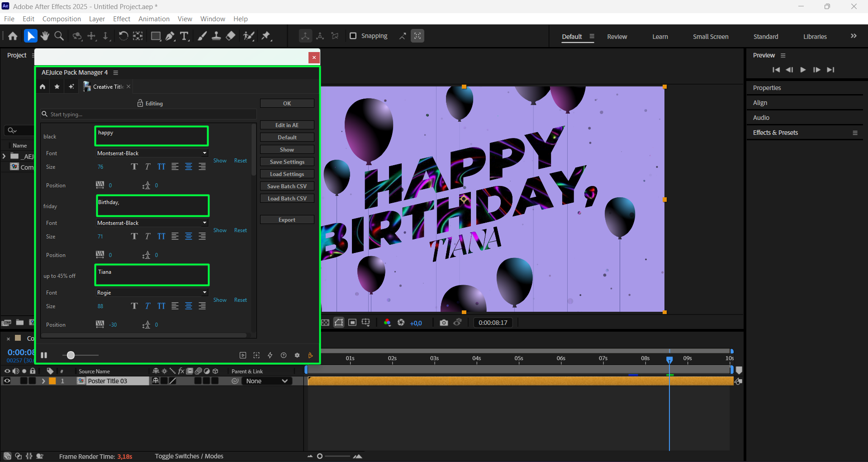Click the Save Settings button
Screen dimensions: 868x462
click(287, 162)
